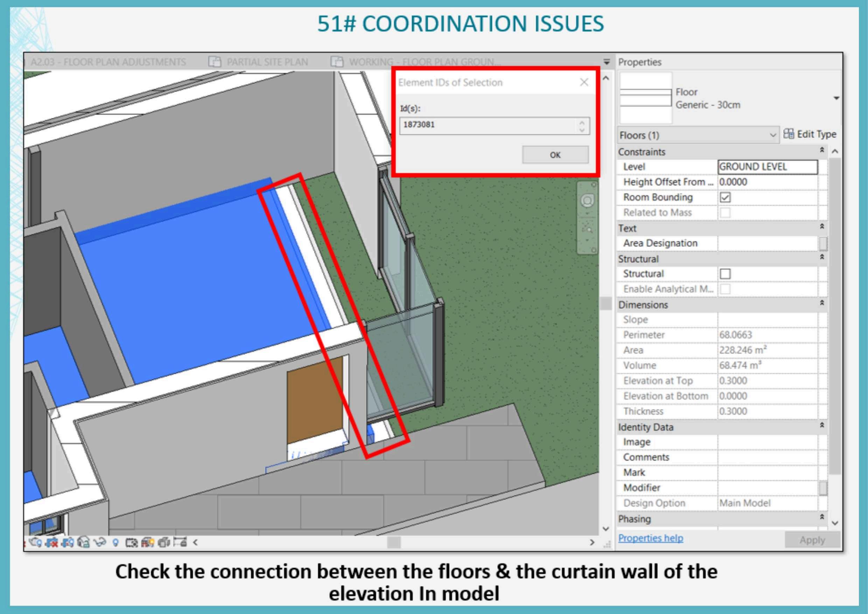The image size is (868, 614).
Task: Uncheck the Room Bounding checkbox
Action: [725, 197]
